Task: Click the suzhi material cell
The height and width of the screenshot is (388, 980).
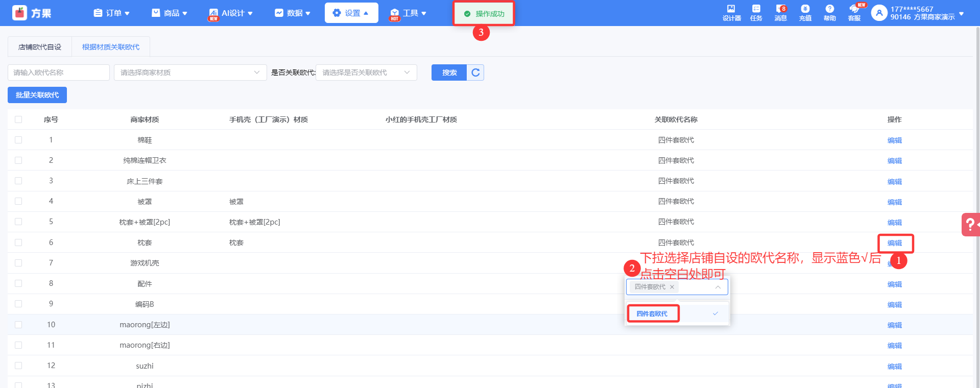Action: click(x=145, y=366)
